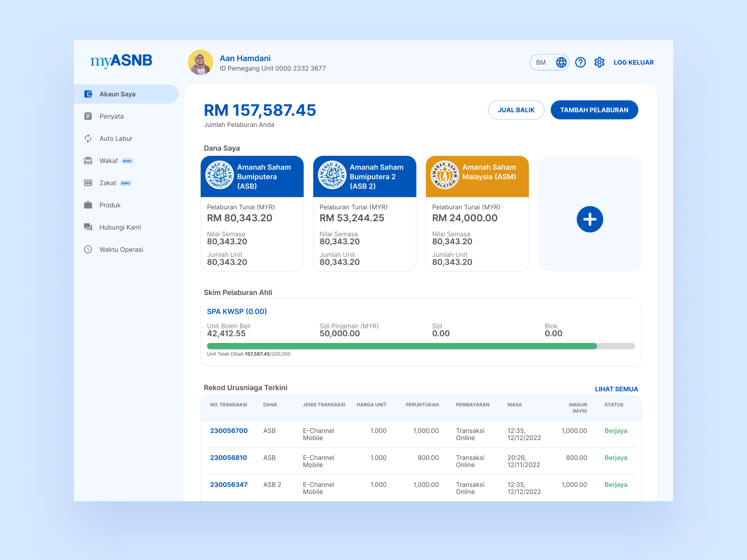Screen dimensions: 747x560
Task: Click the Hubungi Kami chat icon
Action: 88,227
